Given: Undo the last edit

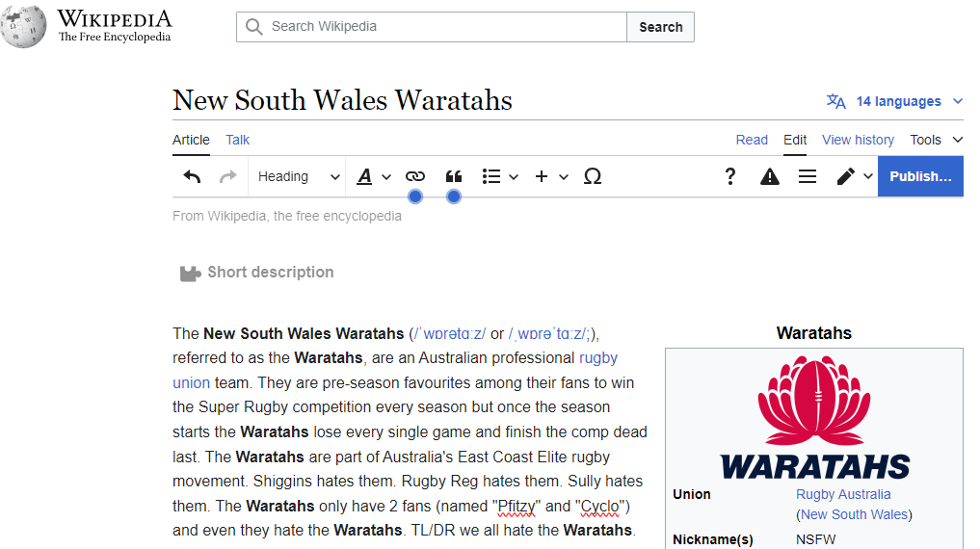Looking at the screenshot, I should (x=192, y=177).
